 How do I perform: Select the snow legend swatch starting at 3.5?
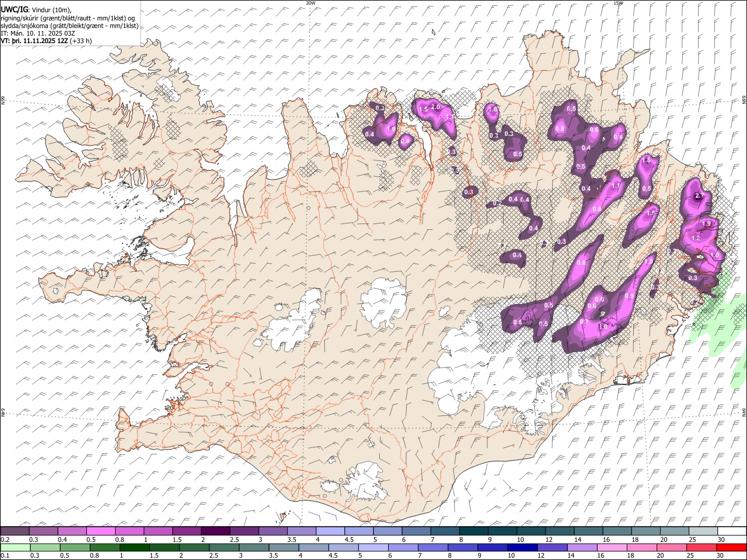[x=301, y=531]
